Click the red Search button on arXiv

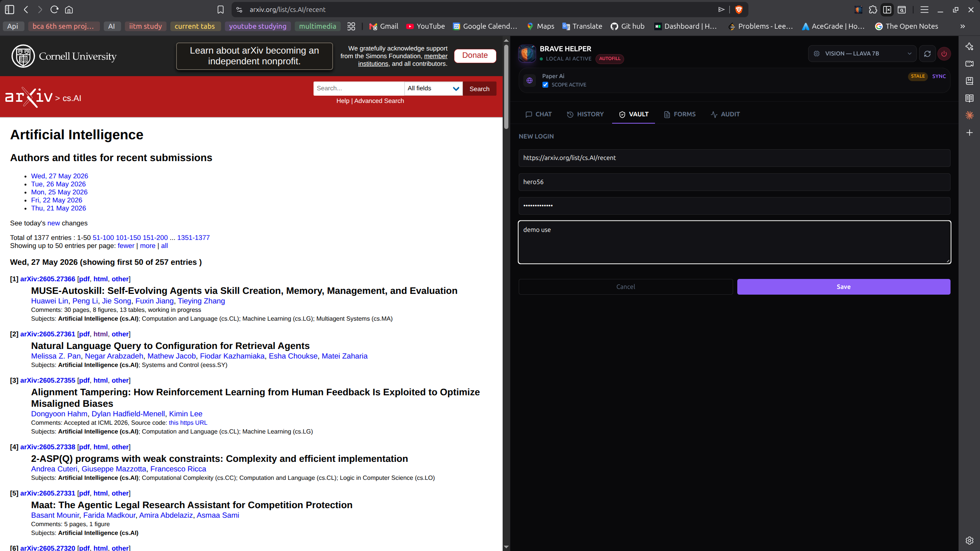(x=479, y=88)
